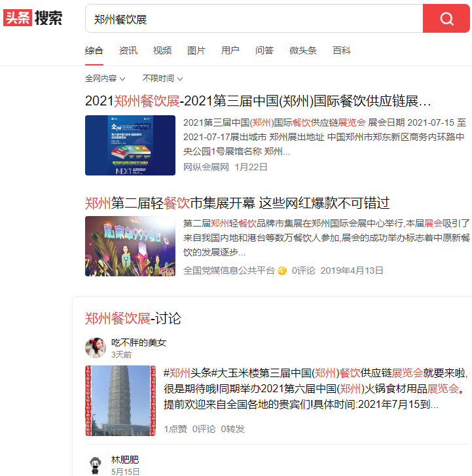Click the 第二届郑州轻餐饮 description snippet
This screenshot has height=476, width=472.
click(x=327, y=238)
